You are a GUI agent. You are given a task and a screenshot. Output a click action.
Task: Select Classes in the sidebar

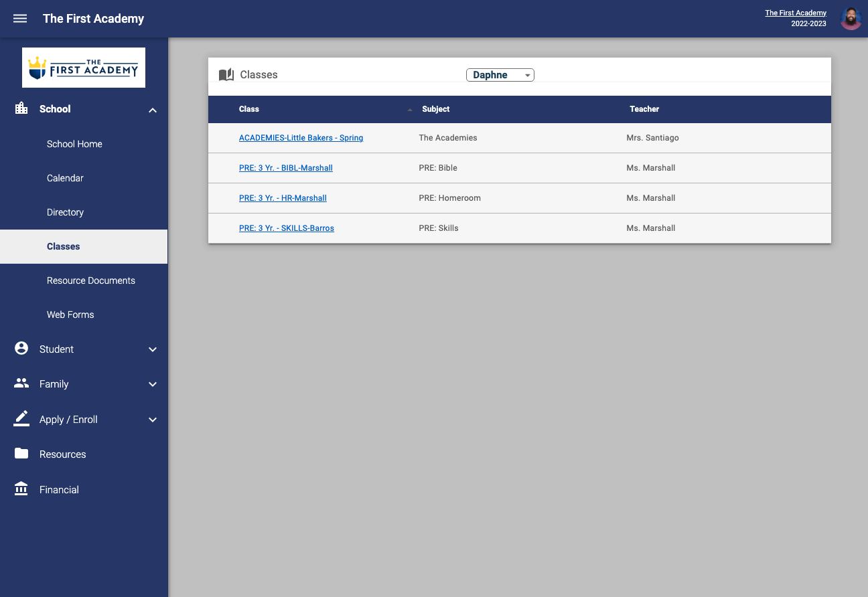(84, 246)
